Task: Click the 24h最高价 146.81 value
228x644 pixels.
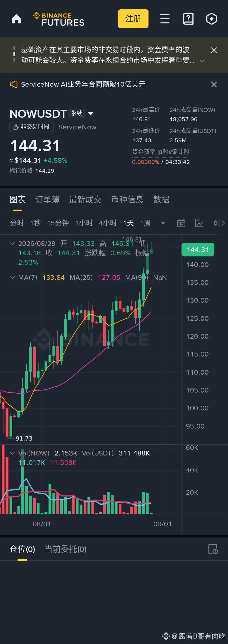Action: [141, 119]
